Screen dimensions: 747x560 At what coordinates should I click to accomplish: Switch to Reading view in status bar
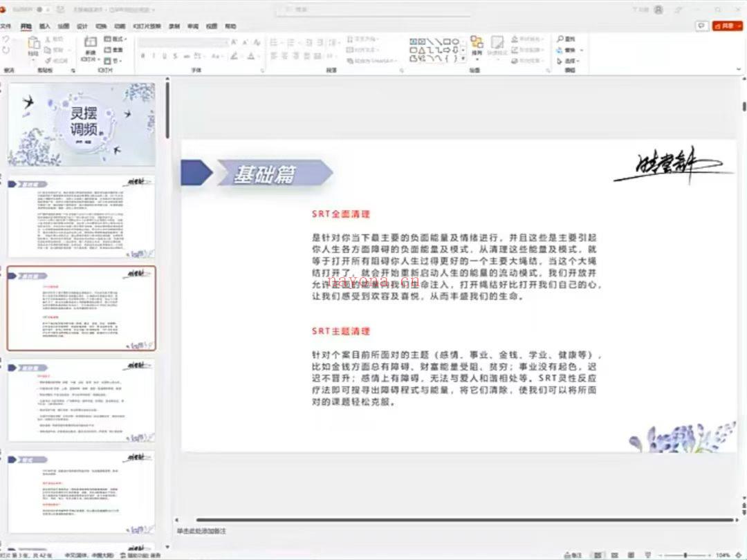point(631,555)
